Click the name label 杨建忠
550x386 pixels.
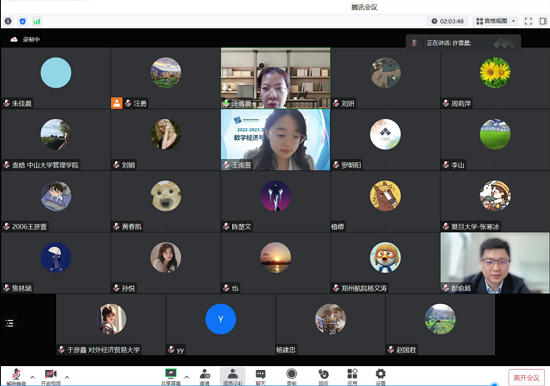point(286,350)
